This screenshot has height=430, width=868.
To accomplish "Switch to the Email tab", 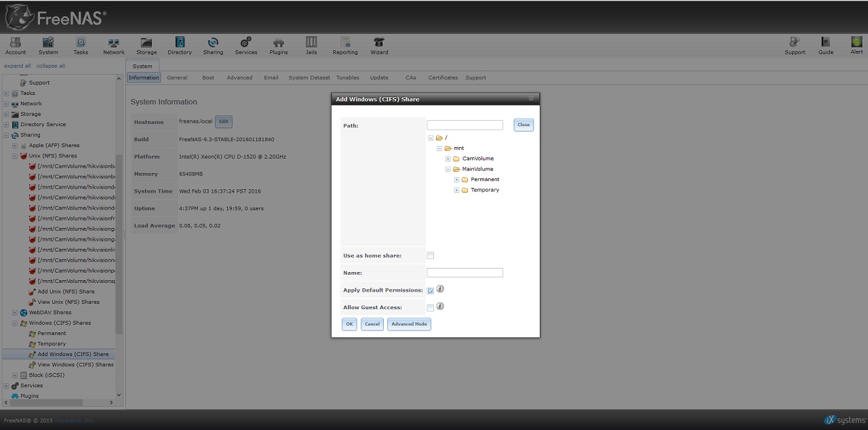I will (x=271, y=77).
